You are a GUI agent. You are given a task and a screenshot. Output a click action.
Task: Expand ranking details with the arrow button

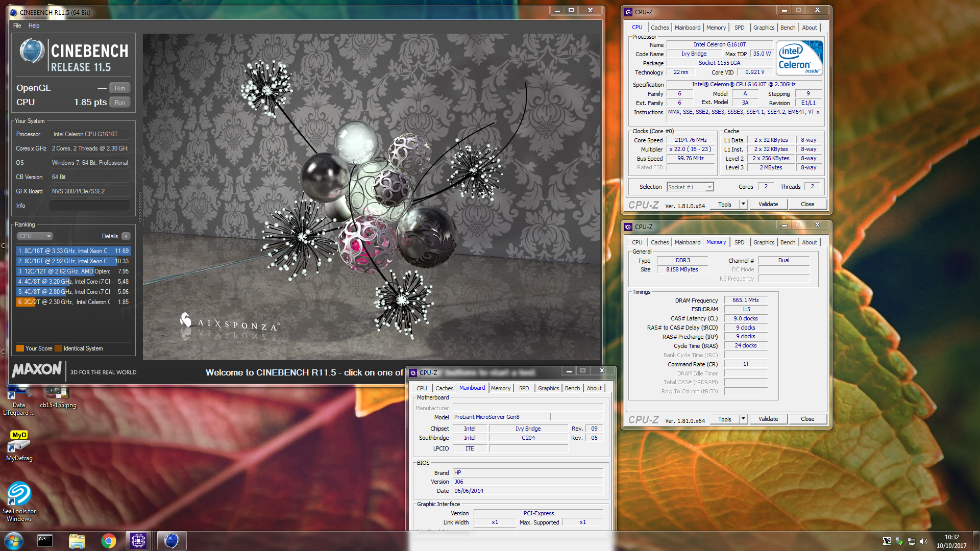coord(126,236)
